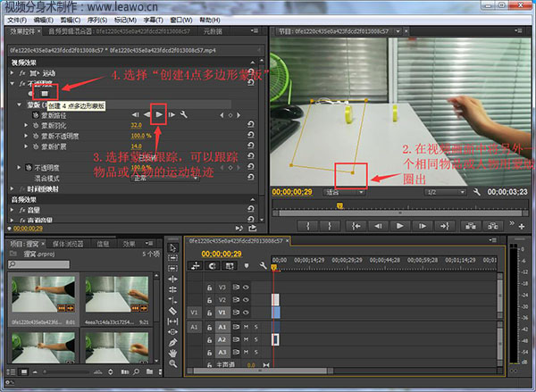
Task: Expand the 音量 audio effect
Action: coord(13,210)
